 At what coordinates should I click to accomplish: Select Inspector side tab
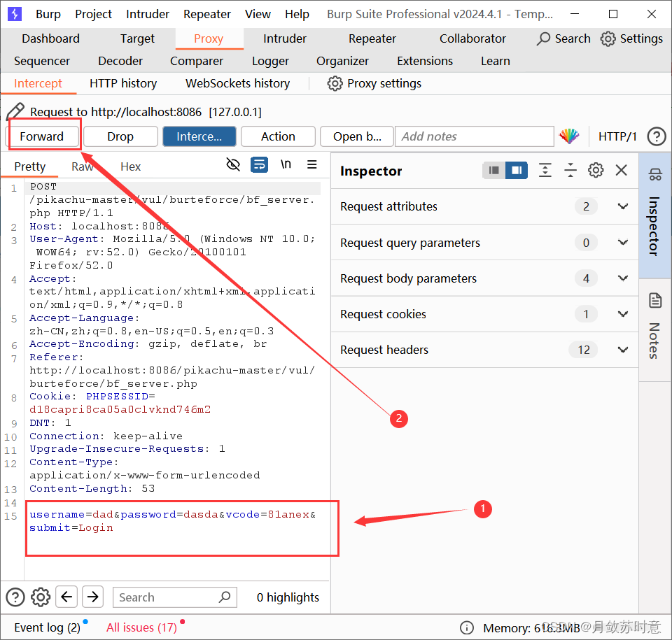click(x=654, y=215)
